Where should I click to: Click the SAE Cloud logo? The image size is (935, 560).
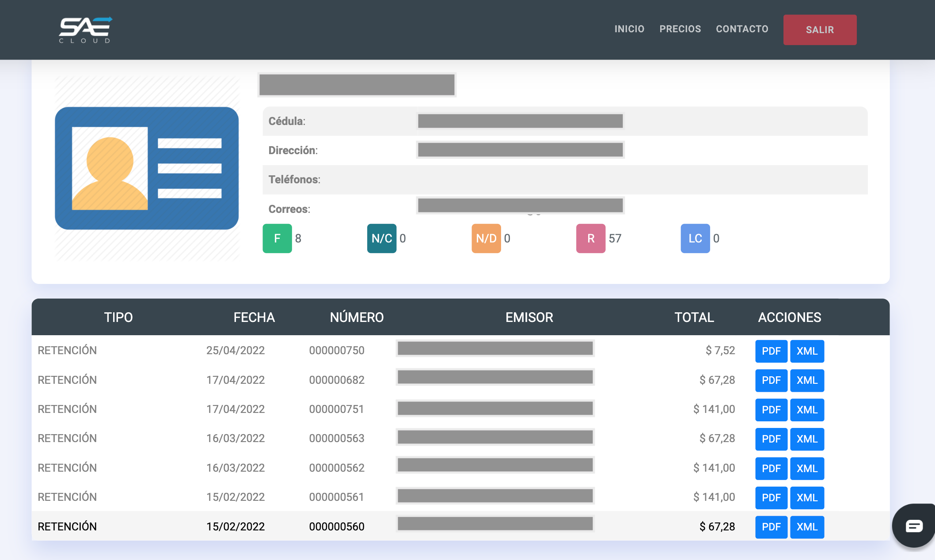tap(85, 30)
